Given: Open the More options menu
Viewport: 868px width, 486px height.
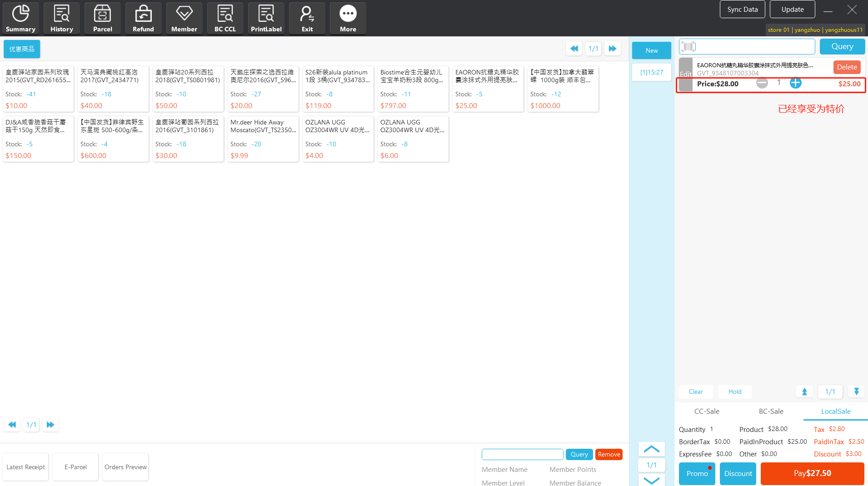Looking at the screenshot, I should (348, 18).
